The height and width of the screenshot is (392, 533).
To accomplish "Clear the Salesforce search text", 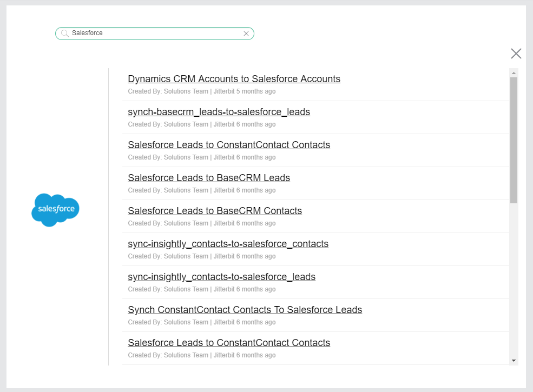I will [246, 34].
